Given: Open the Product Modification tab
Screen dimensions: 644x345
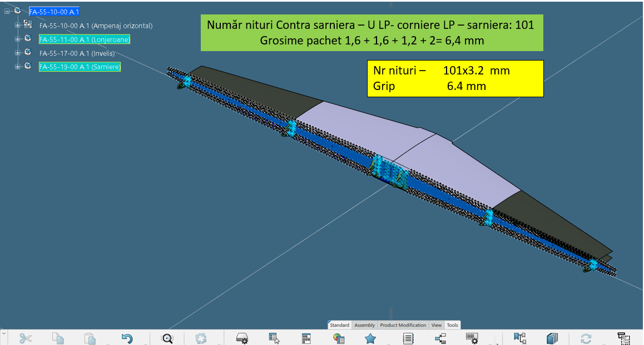Looking at the screenshot, I should [x=403, y=325].
